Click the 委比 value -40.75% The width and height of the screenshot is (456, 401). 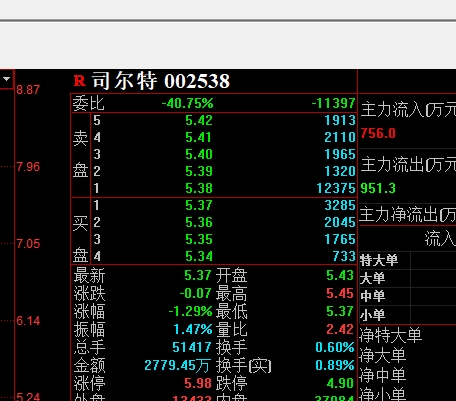(x=187, y=103)
